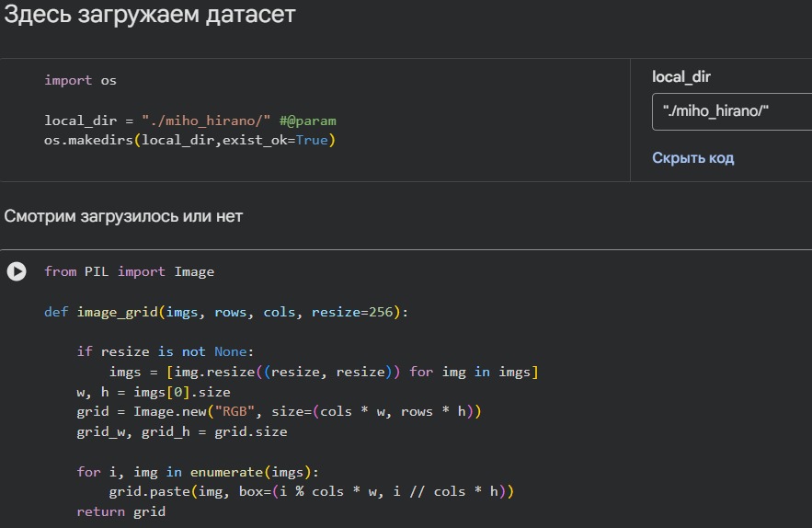Click the 'grid = Image.new' line
This screenshot has height=528, width=812.
click(280, 412)
